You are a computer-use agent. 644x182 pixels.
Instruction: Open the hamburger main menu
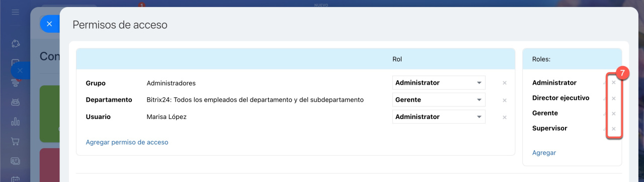click(16, 12)
